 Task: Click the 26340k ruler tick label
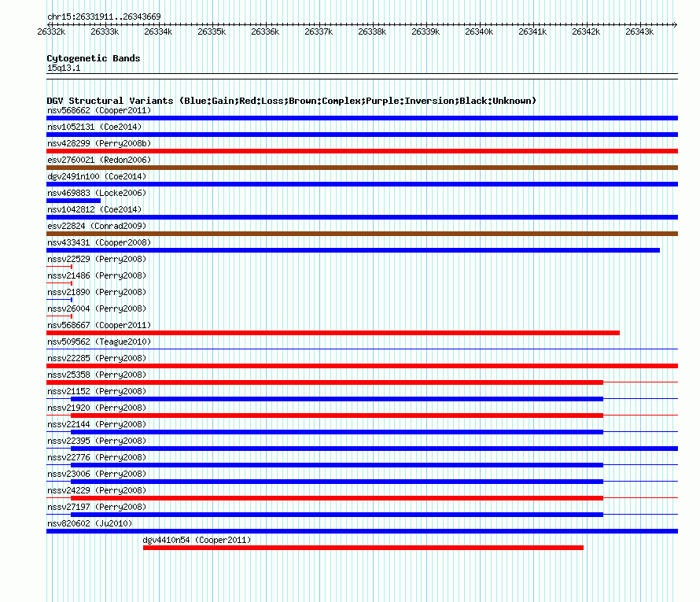479,31
